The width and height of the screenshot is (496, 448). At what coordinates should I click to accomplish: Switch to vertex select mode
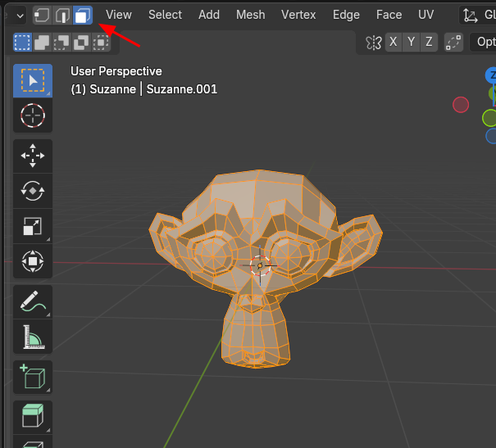(42, 15)
